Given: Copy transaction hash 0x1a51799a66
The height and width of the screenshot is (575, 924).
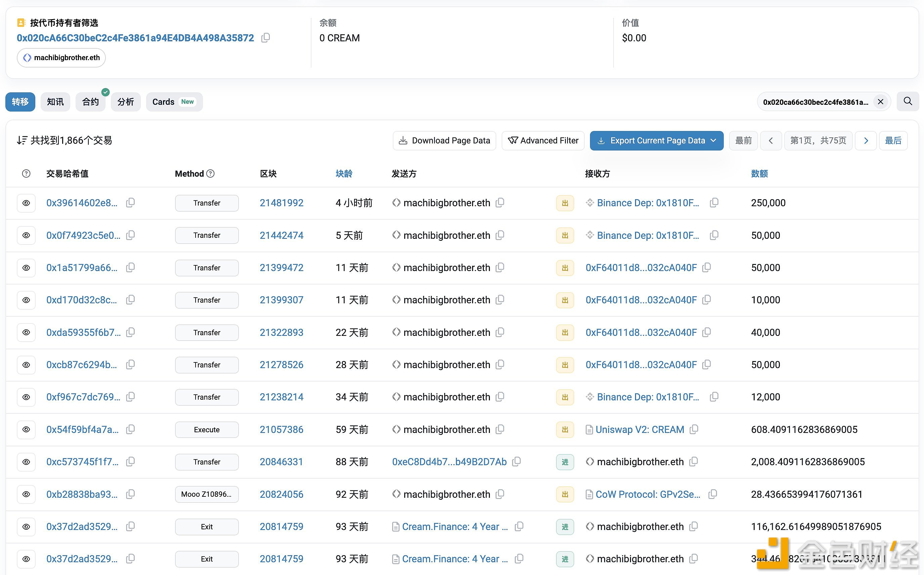Looking at the screenshot, I should click(130, 267).
